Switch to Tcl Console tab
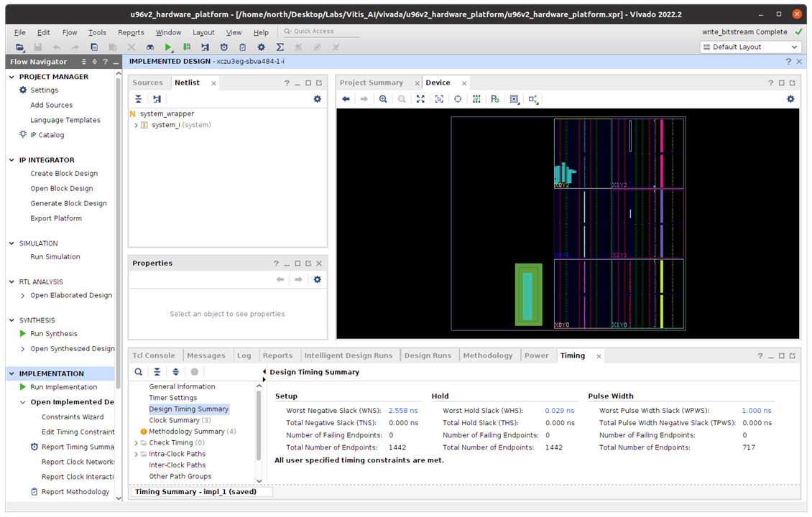The image size is (812, 517). [153, 355]
